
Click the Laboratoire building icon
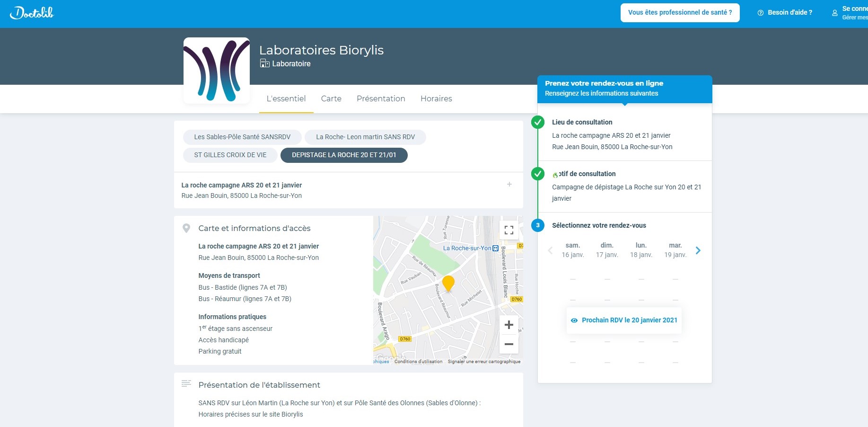(264, 63)
